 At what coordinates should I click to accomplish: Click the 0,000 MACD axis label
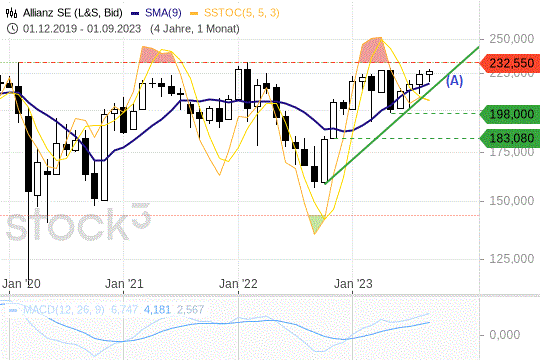[x=505, y=335]
